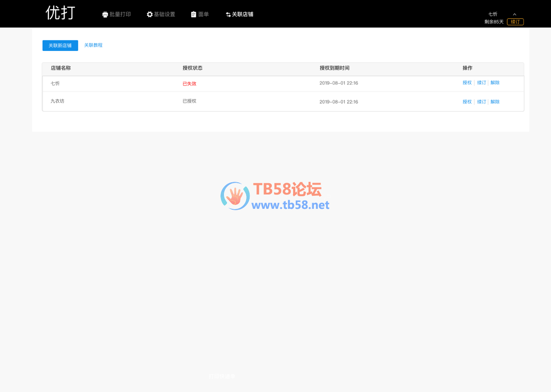The height and width of the screenshot is (392, 551).
Task: Click the TB58论坛 hand logo watermark
Action: tap(235, 196)
